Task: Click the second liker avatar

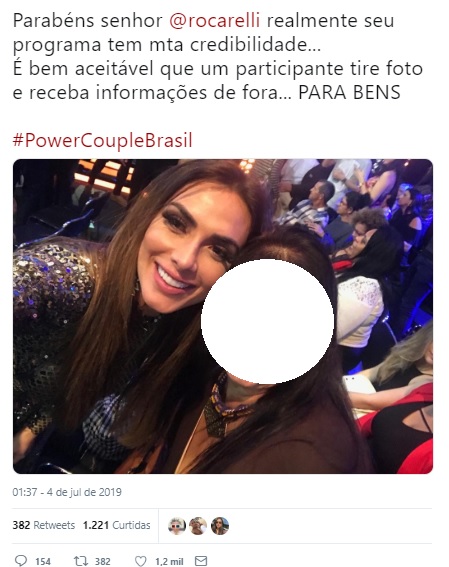Action: click(198, 526)
